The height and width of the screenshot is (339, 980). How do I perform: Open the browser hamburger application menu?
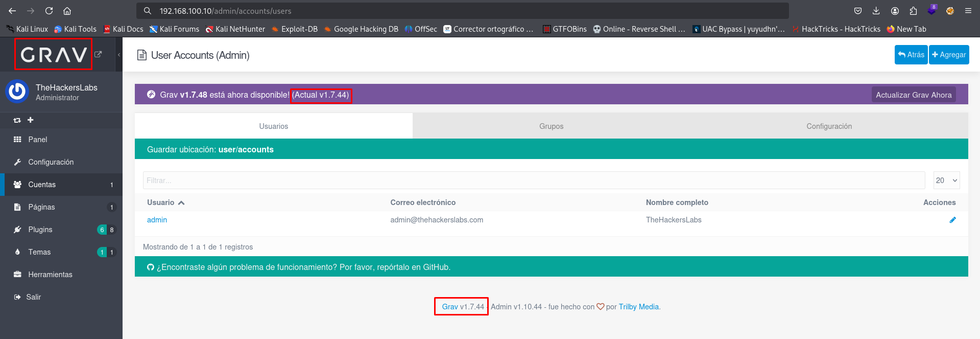[968, 11]
